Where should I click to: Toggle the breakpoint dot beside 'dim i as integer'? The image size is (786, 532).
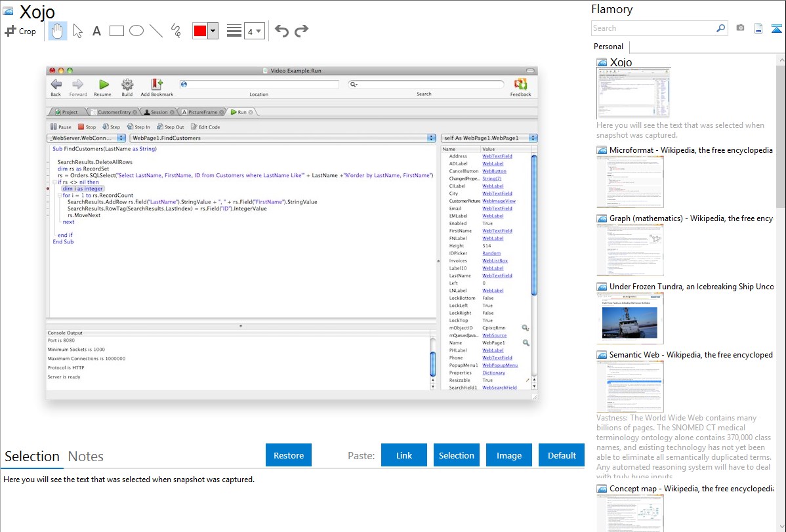[48, 188]
